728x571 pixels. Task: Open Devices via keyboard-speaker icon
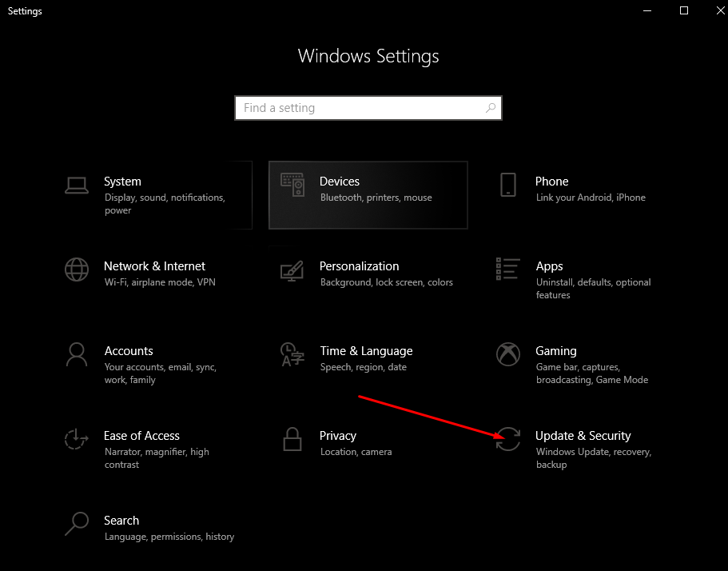click(x=292, y=186)
